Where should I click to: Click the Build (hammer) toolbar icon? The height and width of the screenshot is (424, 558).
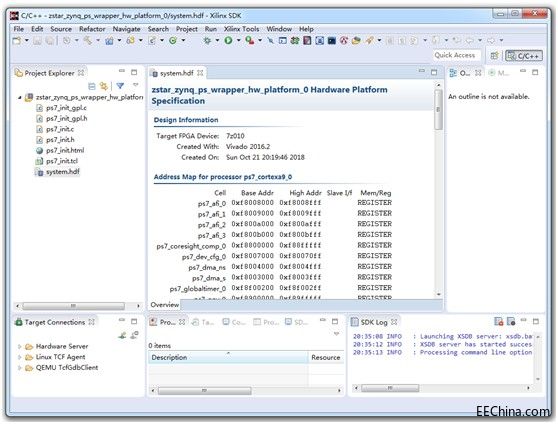(88, 41)
